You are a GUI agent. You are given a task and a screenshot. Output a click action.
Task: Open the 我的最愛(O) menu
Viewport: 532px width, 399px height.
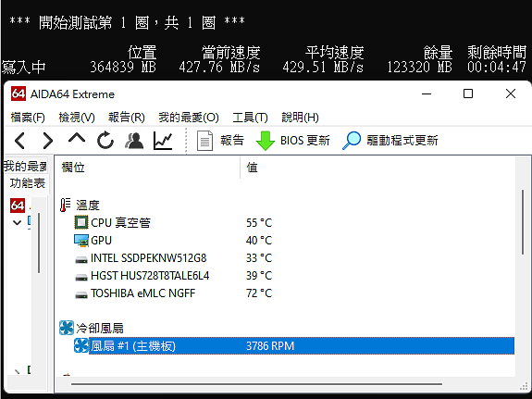coord(189,118)
